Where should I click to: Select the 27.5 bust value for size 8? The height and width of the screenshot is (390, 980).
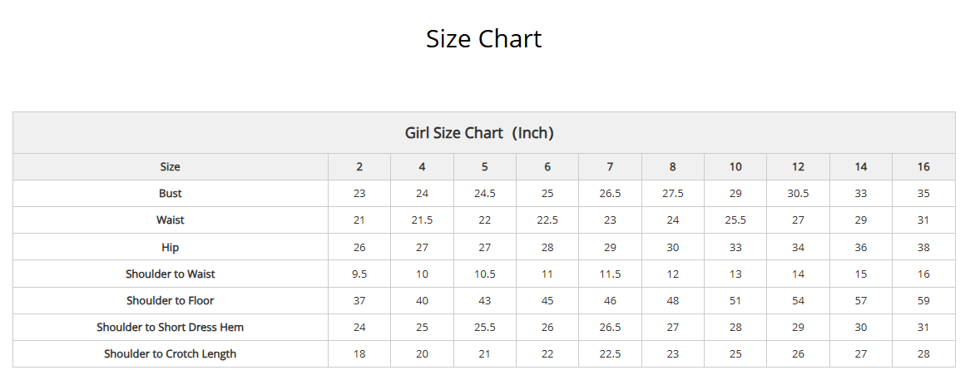click(x=672, y=194)
